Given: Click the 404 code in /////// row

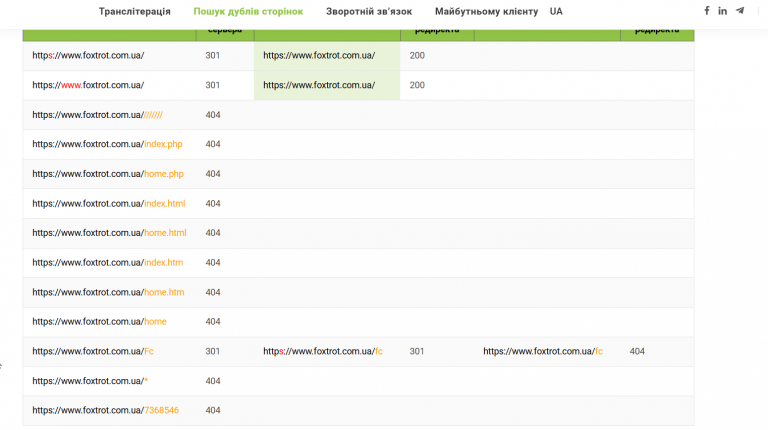Looking at the screenshot, I should [213, 115].
